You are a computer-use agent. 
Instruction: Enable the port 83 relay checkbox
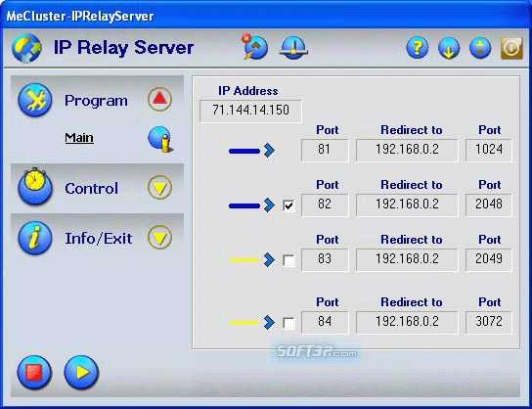(x=288, y=260)
